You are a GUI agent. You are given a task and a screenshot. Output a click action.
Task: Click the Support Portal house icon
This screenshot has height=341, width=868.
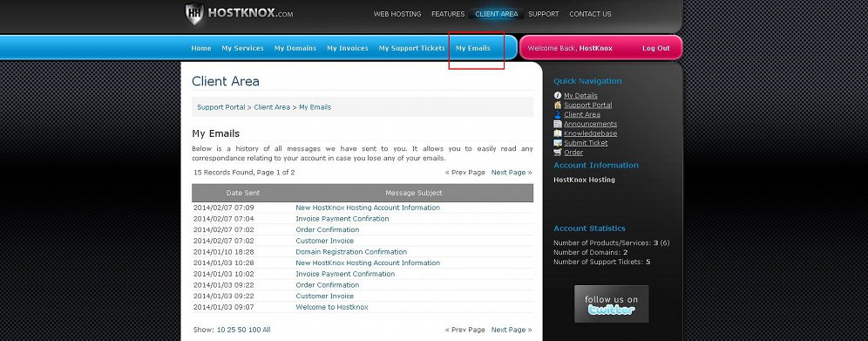coord(558,105)
